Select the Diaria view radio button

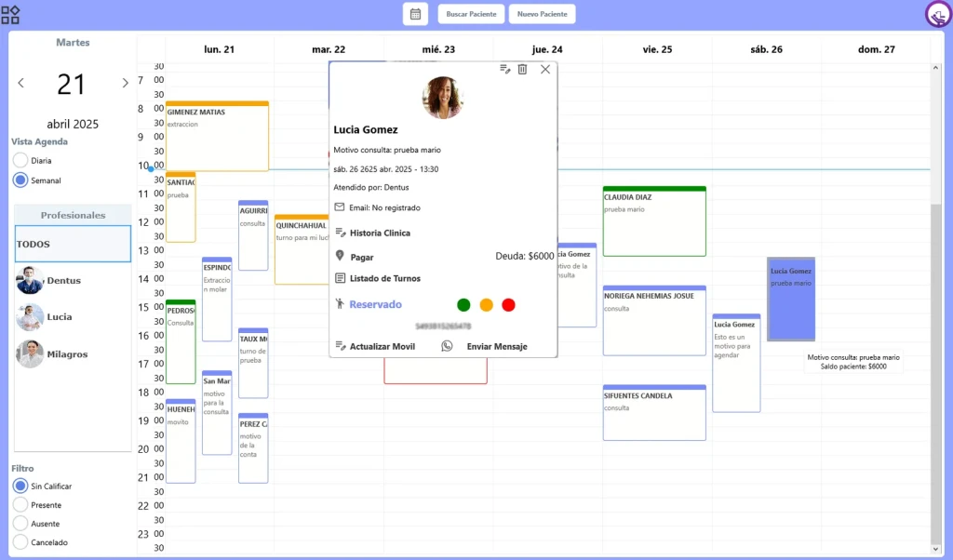tap(20, 160)
